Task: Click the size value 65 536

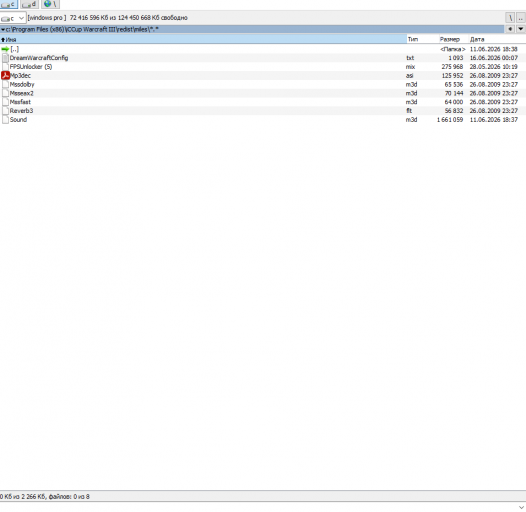Action: click(454, 84)
